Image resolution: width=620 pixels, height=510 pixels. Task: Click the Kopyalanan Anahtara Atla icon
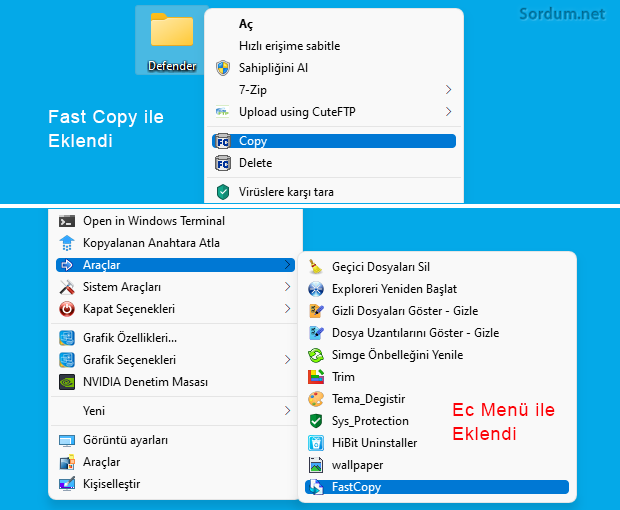pos(67,243)
